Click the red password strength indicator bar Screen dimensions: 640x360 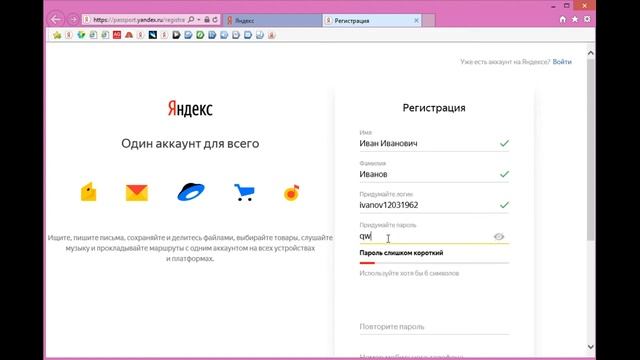(x=367, y=263)
